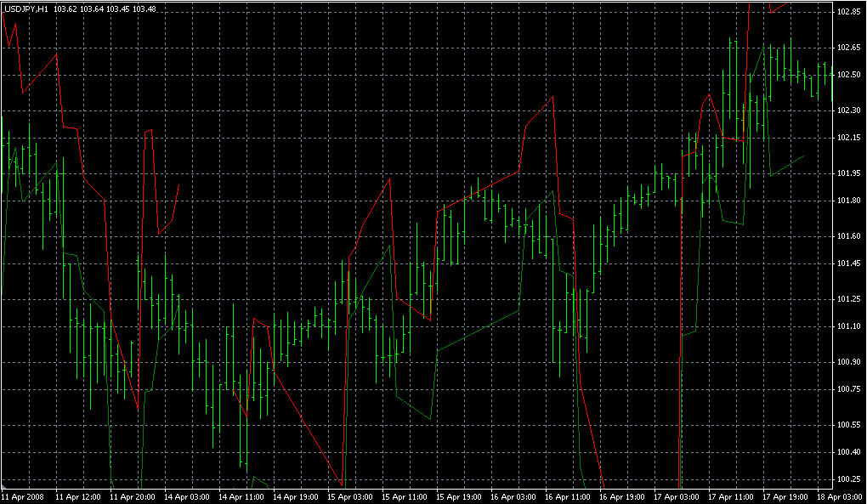Click the 14 Apr 19:00 time label
This screenshot has height=504, width=867.
click(x=297, y=496)
